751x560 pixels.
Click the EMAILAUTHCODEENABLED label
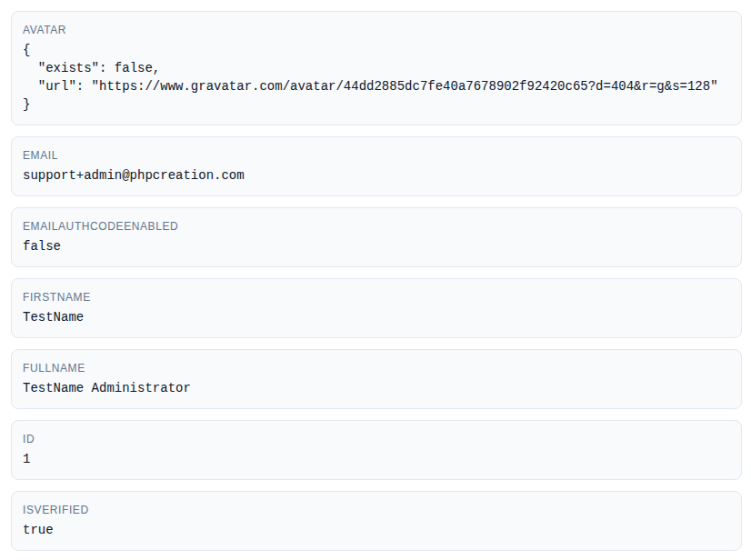100,226
